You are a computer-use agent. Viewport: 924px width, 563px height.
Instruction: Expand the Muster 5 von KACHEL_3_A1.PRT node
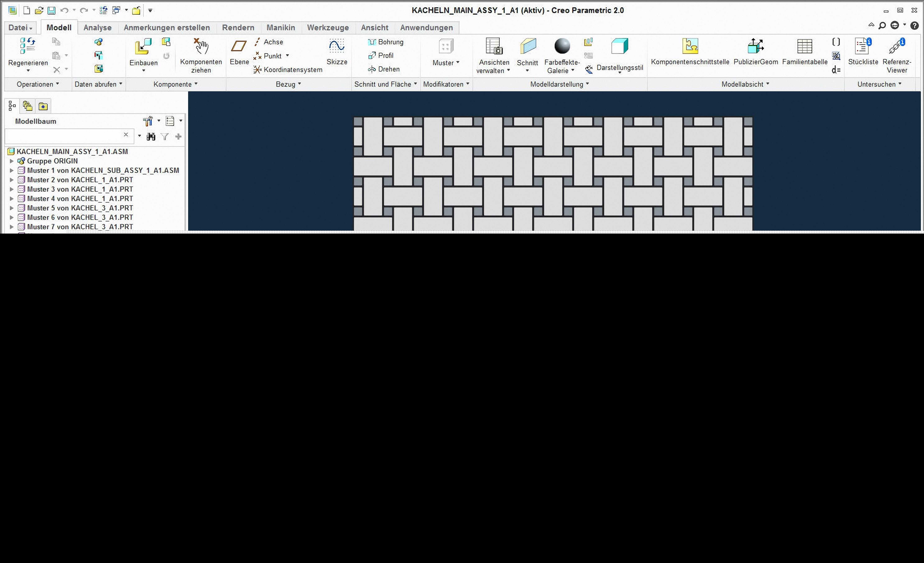coord(12,208)
